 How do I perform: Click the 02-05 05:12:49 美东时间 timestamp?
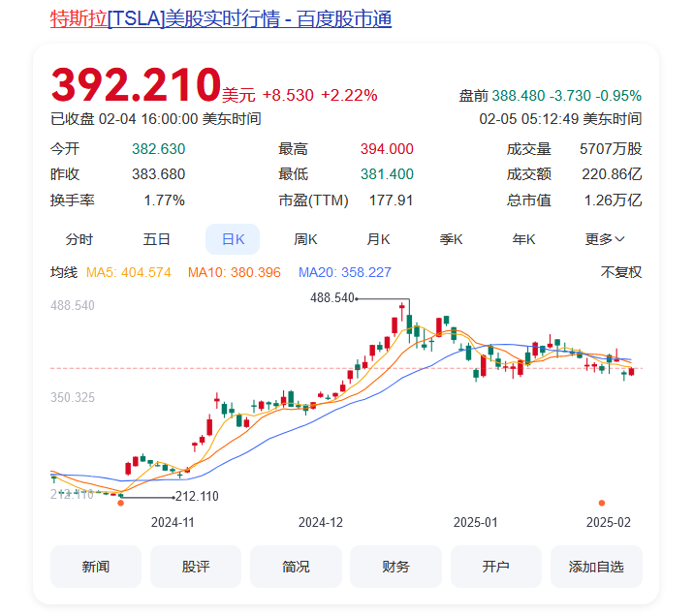click(560, 119)
